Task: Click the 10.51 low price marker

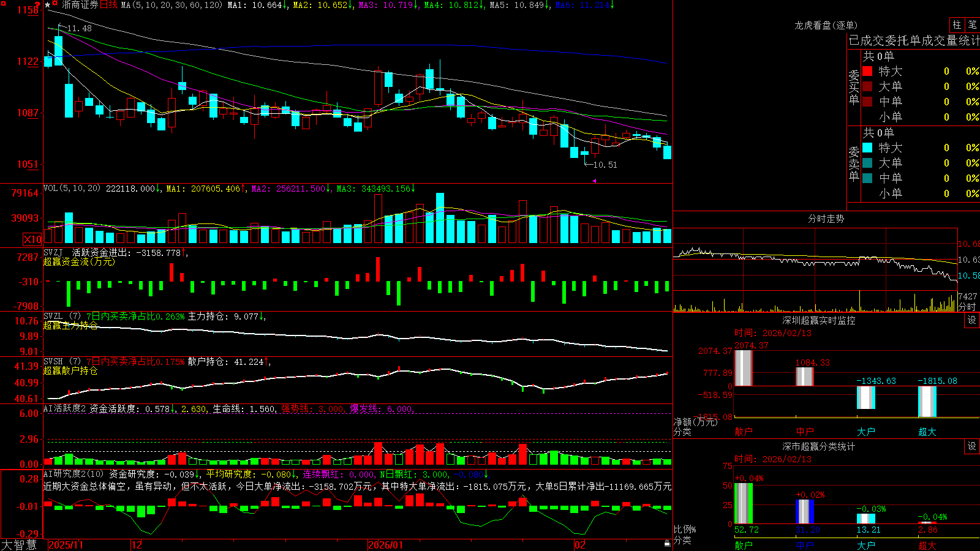Action: (605, 165)
